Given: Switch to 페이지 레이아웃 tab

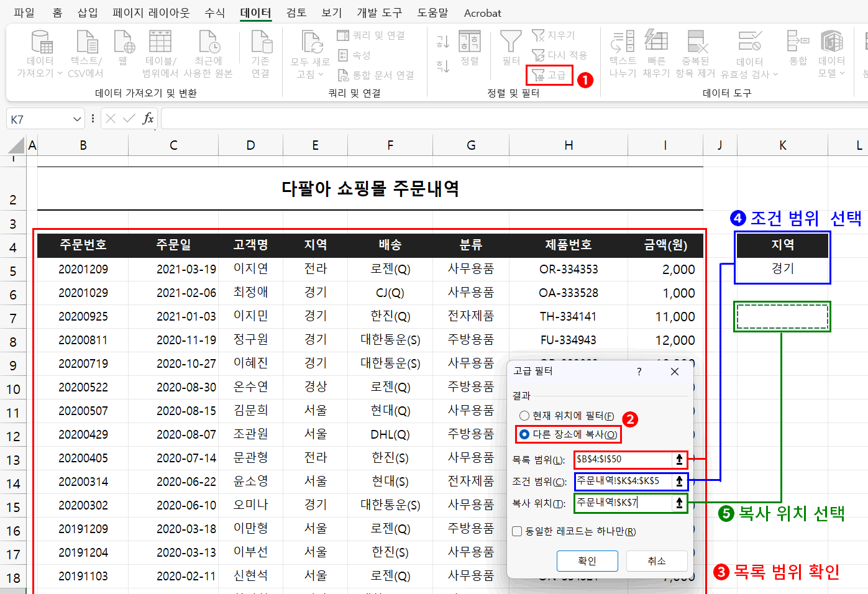Looking at the screenshot, I should (x=151, y=12).
